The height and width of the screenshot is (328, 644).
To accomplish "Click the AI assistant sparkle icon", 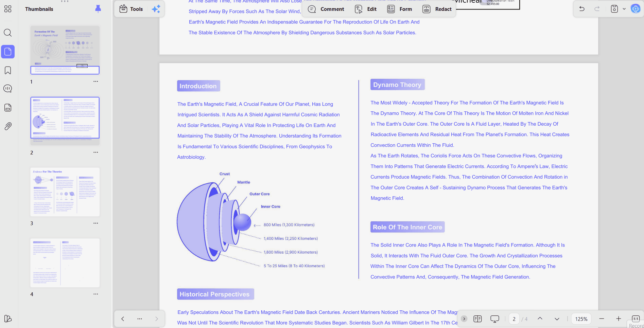I will coord(156,9).
